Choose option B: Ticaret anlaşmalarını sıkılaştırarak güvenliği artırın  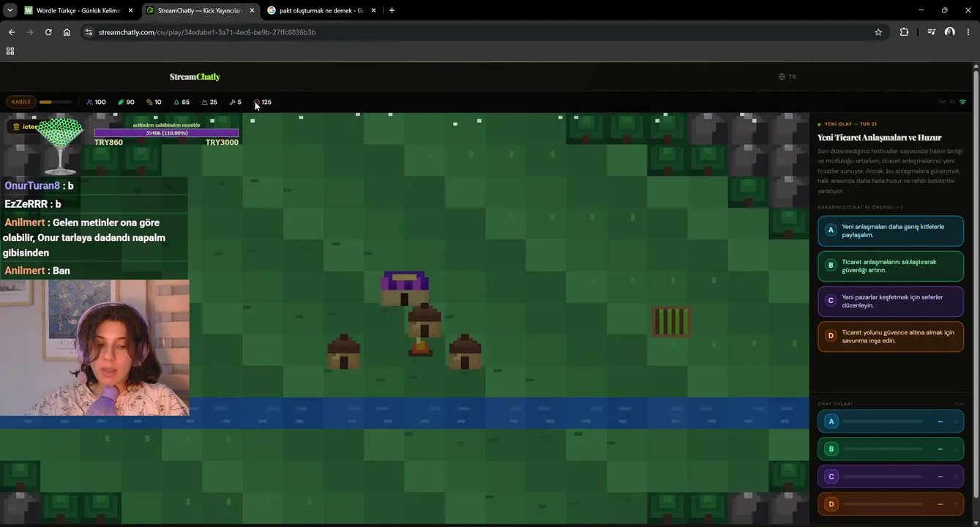pos(890,266)
